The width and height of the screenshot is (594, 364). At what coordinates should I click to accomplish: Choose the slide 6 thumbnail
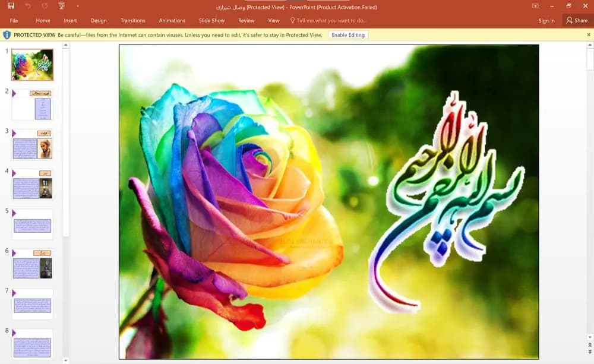[x=32, y=264]
